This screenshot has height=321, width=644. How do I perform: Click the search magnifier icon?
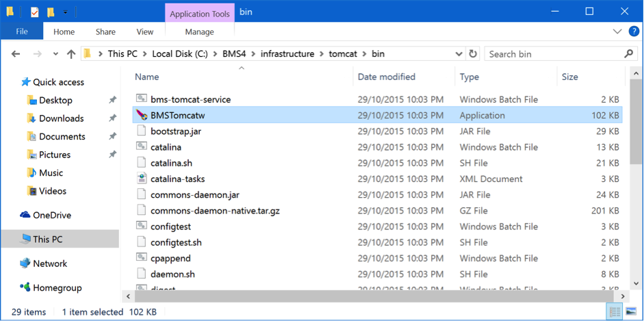[x=628, y=54]
